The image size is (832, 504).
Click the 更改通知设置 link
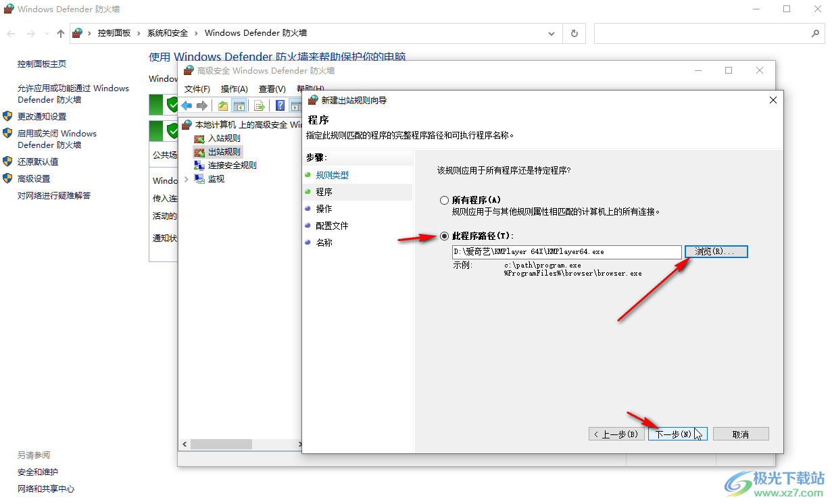click(42, 116)
